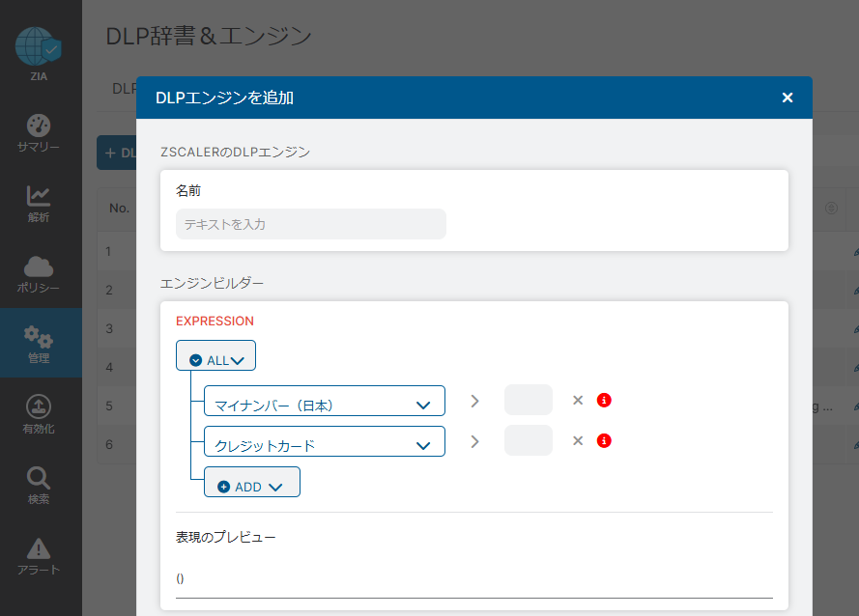Remove the マイナンバー（日本） row
This screenshot has width=859, height=616.
[x=578, y=401]
